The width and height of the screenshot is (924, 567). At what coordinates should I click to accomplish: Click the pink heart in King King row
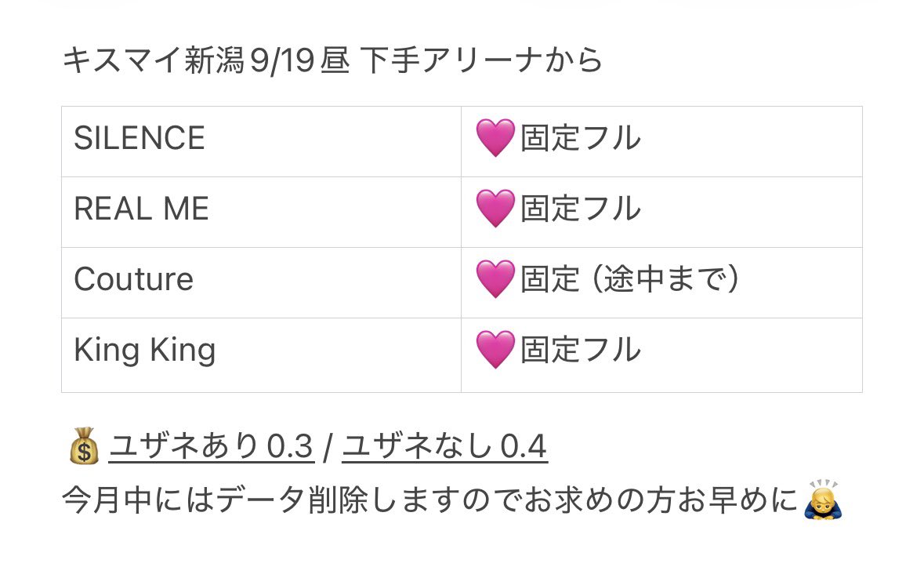pos(495,350)
